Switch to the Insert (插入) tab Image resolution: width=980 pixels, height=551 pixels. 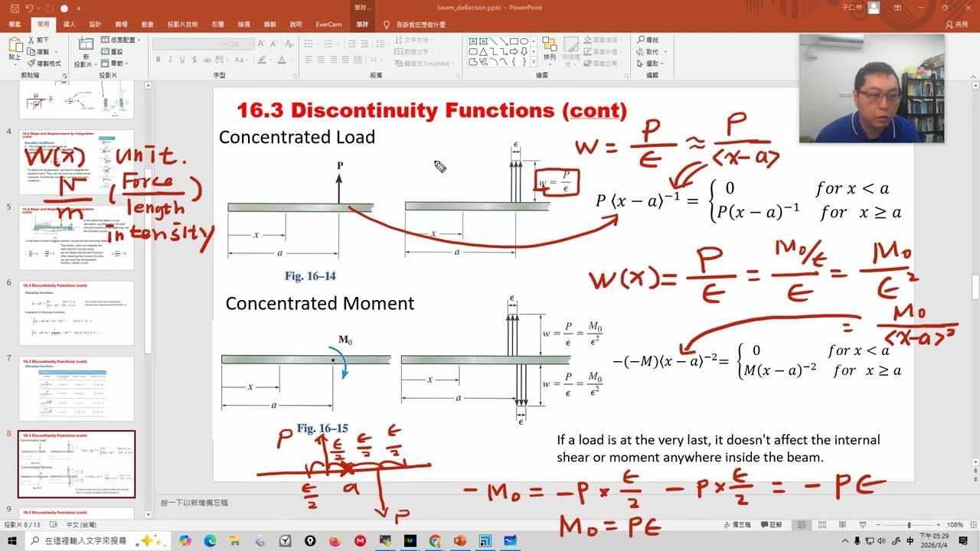click(x=69, y=24)
